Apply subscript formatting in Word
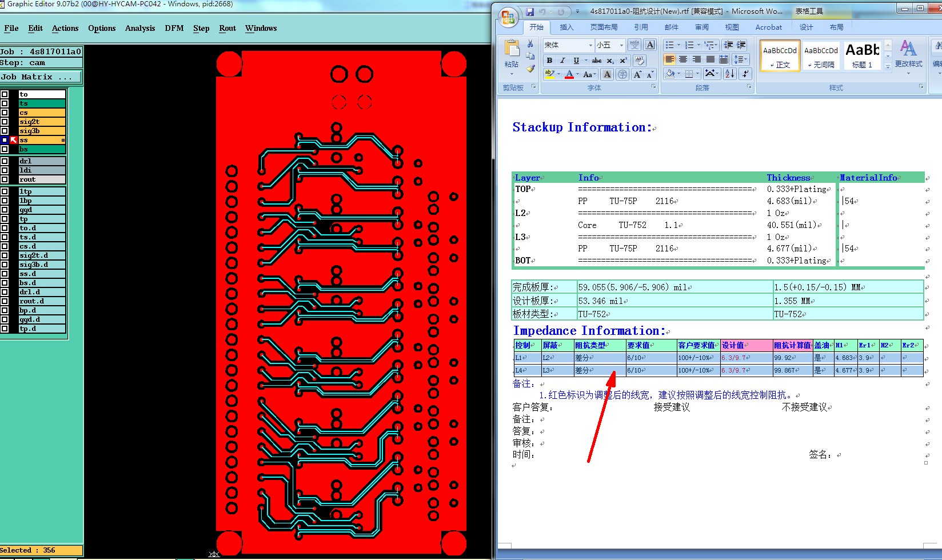 (x=610, y=61)
